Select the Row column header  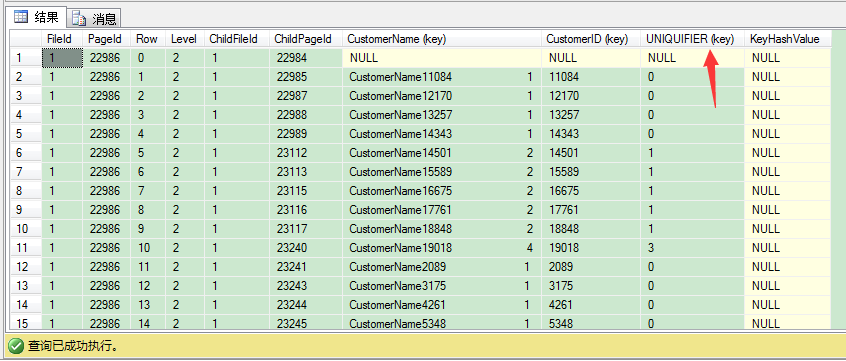click(x=148, y=39)
